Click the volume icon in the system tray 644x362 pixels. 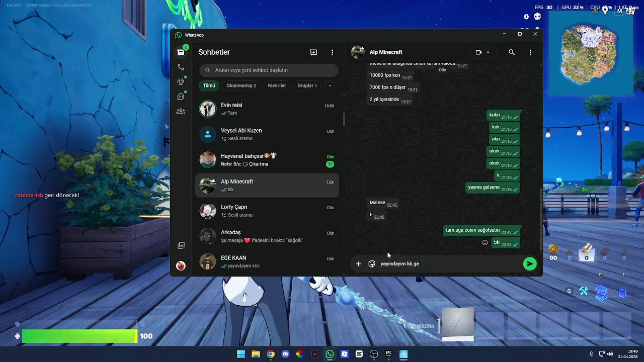[x=610, y=354]
